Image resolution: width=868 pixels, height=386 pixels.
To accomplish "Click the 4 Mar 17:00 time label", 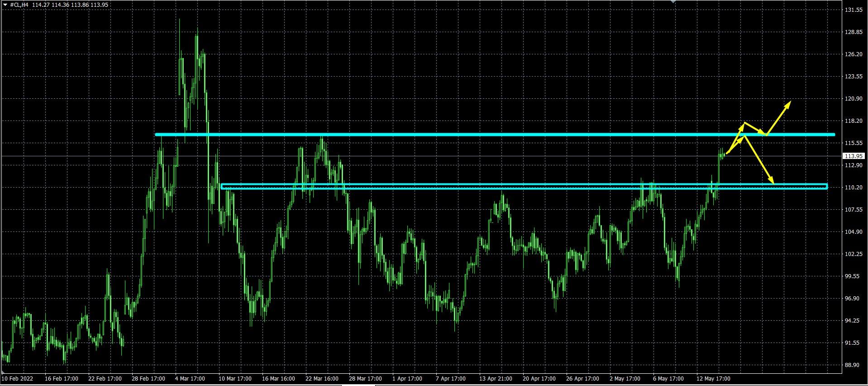I will (190, 378).
